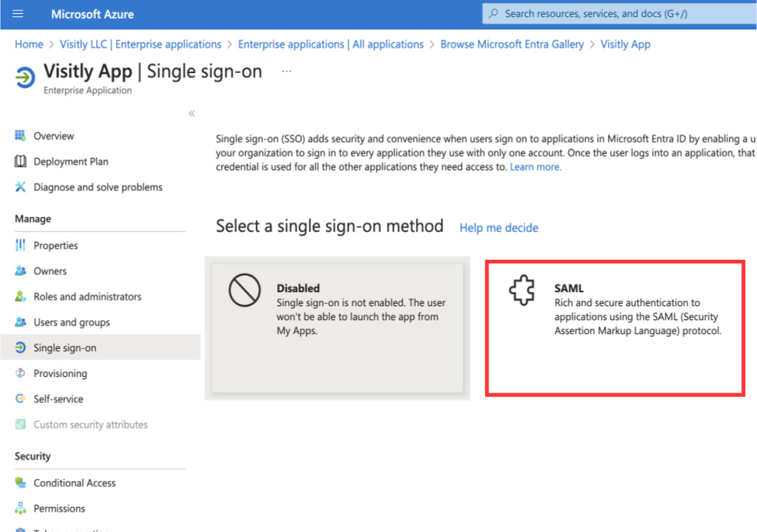
Task: Click the Custom security attributes icon
Action: pyautogui.click(x=20, y=424)
